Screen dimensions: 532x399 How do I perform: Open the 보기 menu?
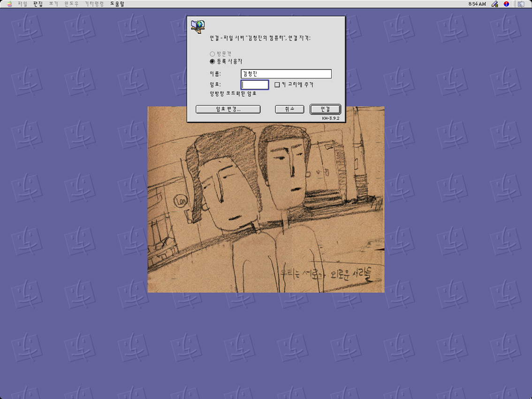pos(53,4)
